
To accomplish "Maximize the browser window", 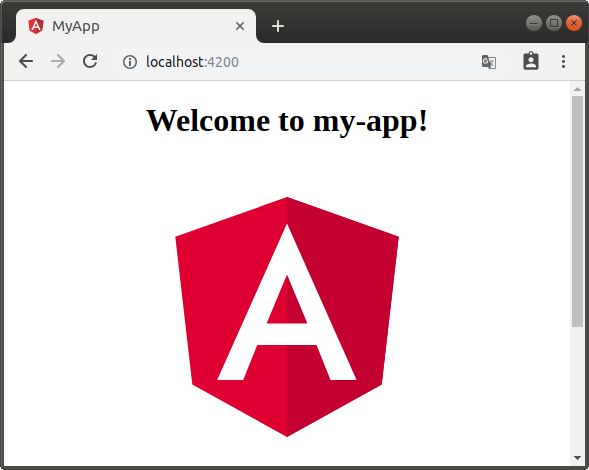I will pos(554,23).
